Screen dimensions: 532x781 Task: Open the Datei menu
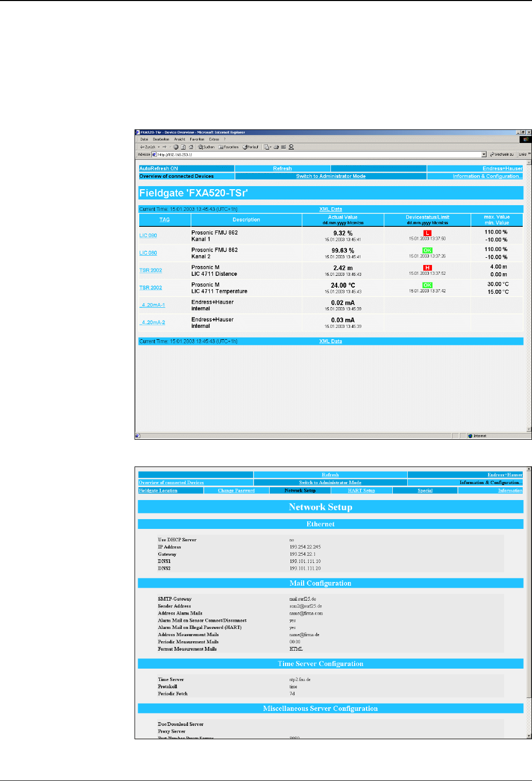[x=144, y=139]
